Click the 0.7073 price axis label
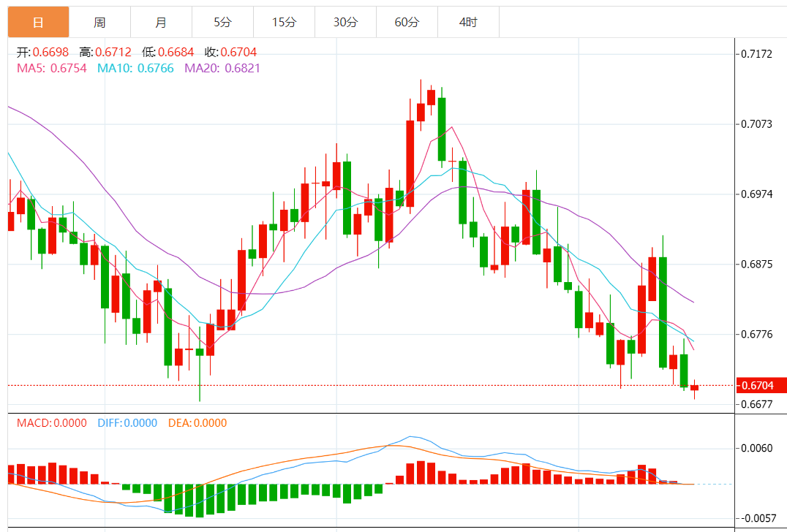 click(756, 123)
